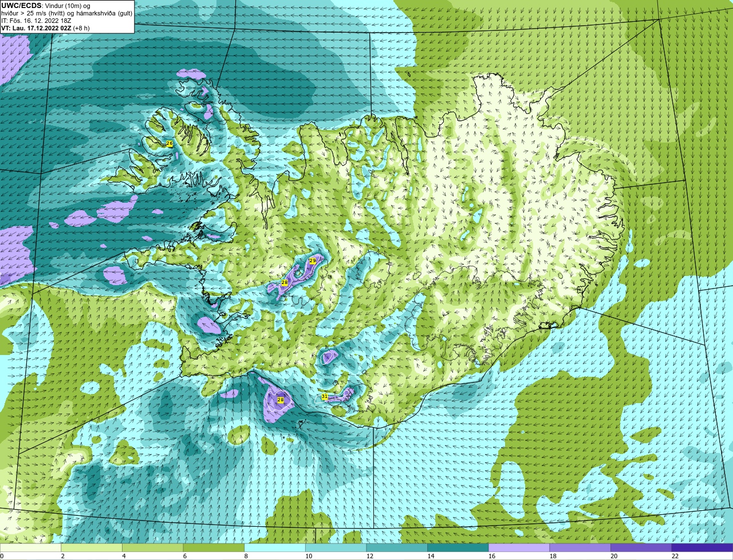Select the darkest purple swatch above 22 m/s
This screenshot has height=560, width=733.
(703, 548)
